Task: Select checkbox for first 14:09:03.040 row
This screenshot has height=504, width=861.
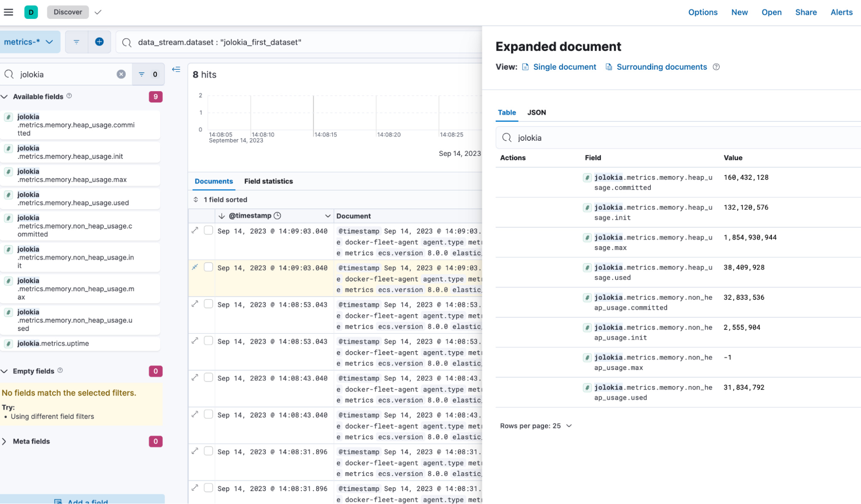Action: click(208, 230)
